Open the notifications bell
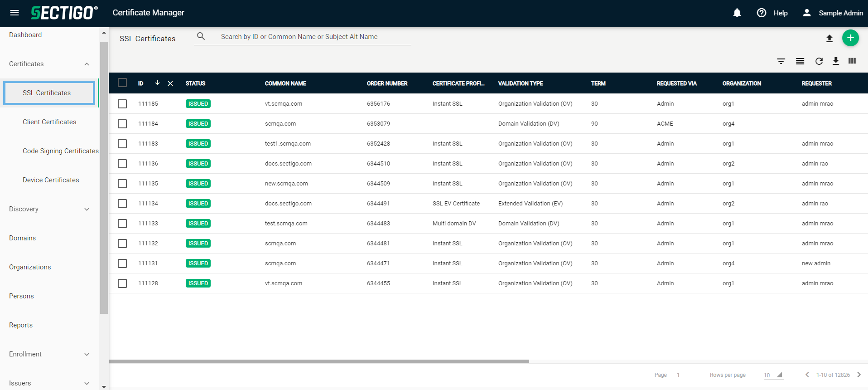Image resolution: width=868 pixels, height=390 pixels. point(737,13)
